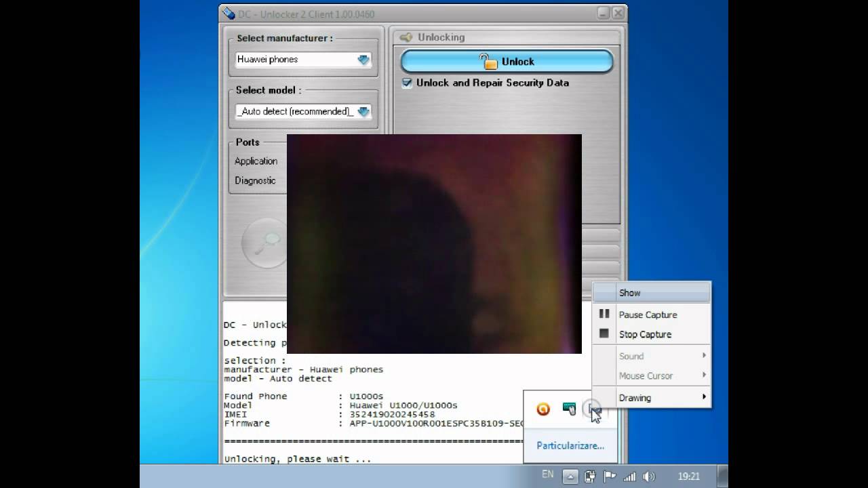Click the webcam overlay video thumbnail
The height and width of the screenshot is (488, 868).
(x=434, y=244)
